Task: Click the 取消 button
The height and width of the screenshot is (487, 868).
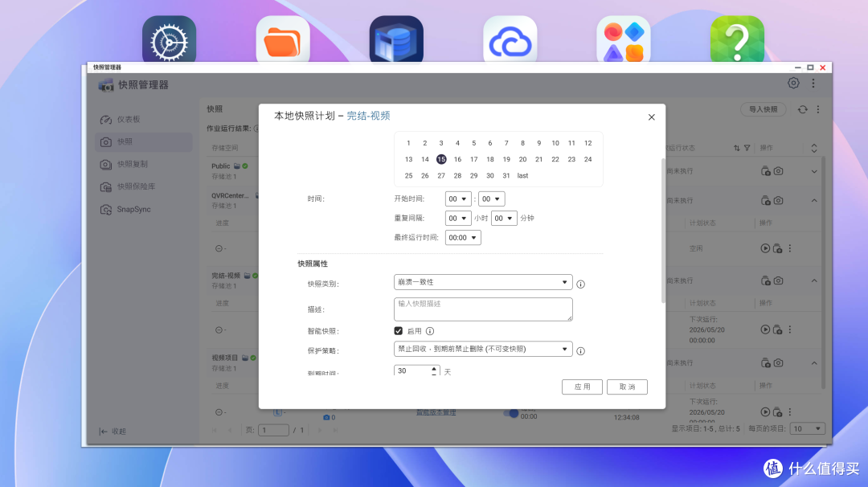Action: tap(627, 387)
